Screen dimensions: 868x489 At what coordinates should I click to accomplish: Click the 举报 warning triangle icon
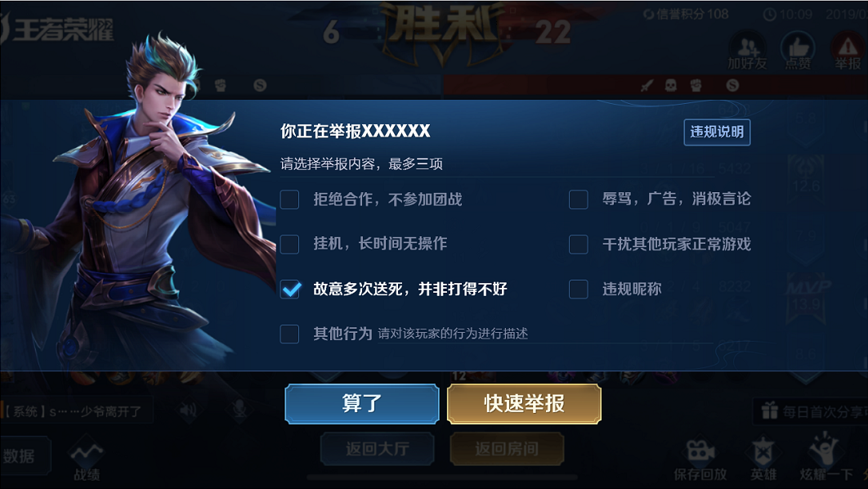pyautogui.click(x=848, y=47)
